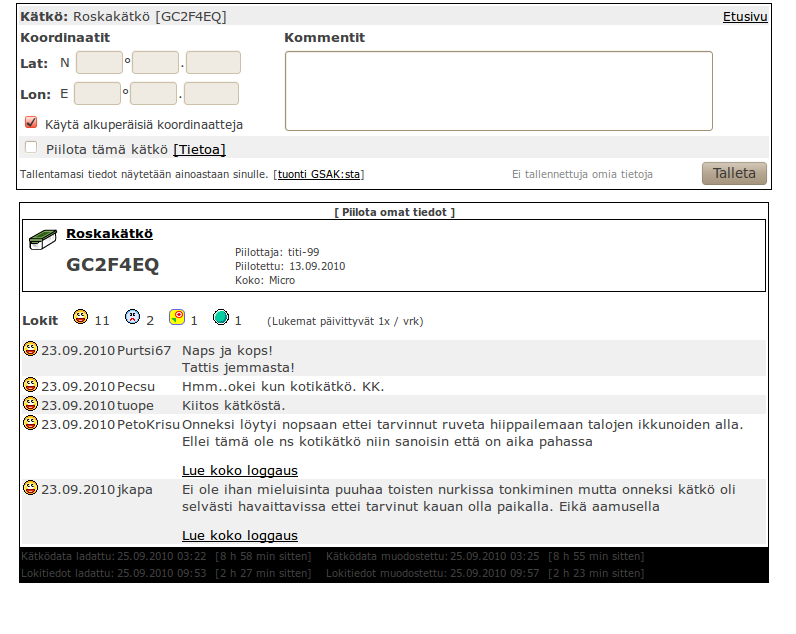
Task: Open the tuonti GSAK:sta import link
Action: click(x=319, y=174)
